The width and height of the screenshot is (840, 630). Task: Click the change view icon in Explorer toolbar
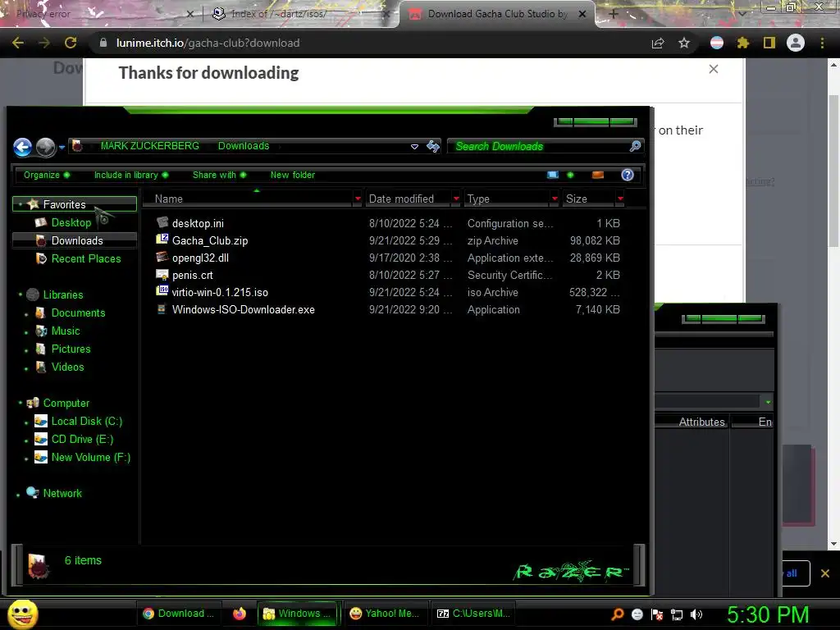[x=553, y=176]
